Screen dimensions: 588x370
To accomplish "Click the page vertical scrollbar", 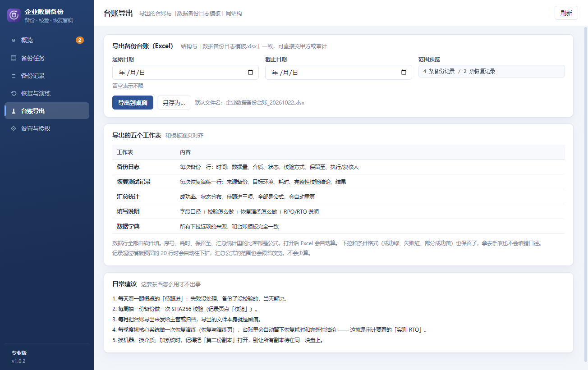I will coord(586,194).
